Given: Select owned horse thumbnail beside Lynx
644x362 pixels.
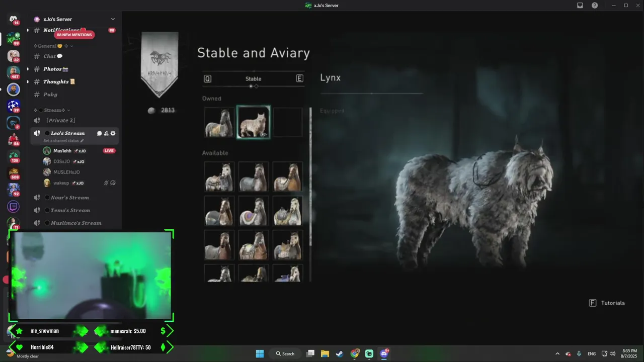Looking at the screenshot, I should pos(219,122).
